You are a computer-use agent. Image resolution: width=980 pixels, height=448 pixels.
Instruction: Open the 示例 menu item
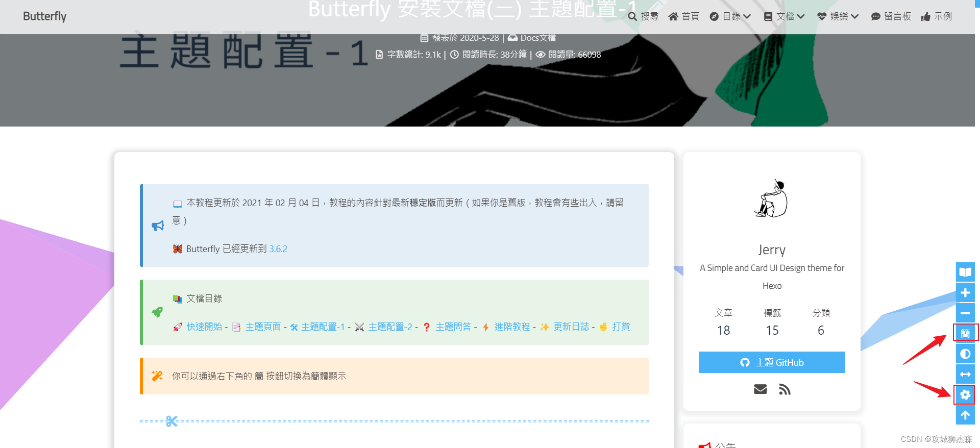937,16
